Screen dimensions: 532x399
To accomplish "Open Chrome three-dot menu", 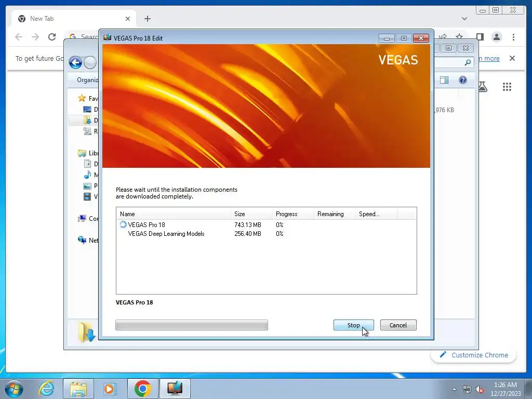I will tap(513, 37).
